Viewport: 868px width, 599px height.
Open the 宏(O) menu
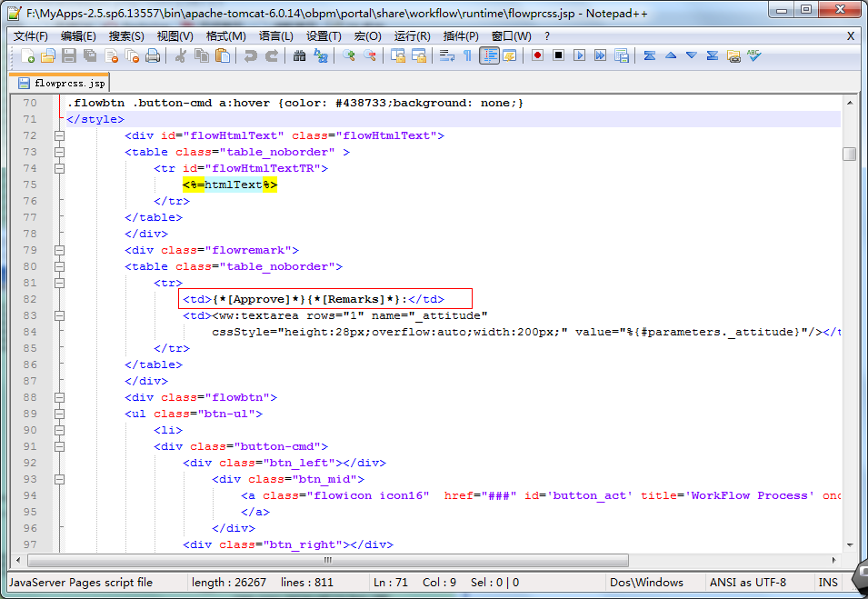pos(367,36)
